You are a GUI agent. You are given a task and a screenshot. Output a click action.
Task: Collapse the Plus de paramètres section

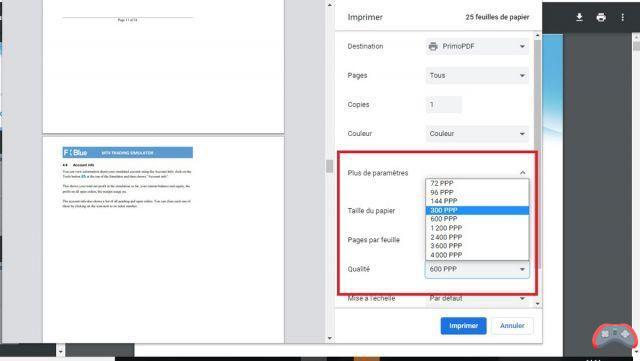click(522, 173)
